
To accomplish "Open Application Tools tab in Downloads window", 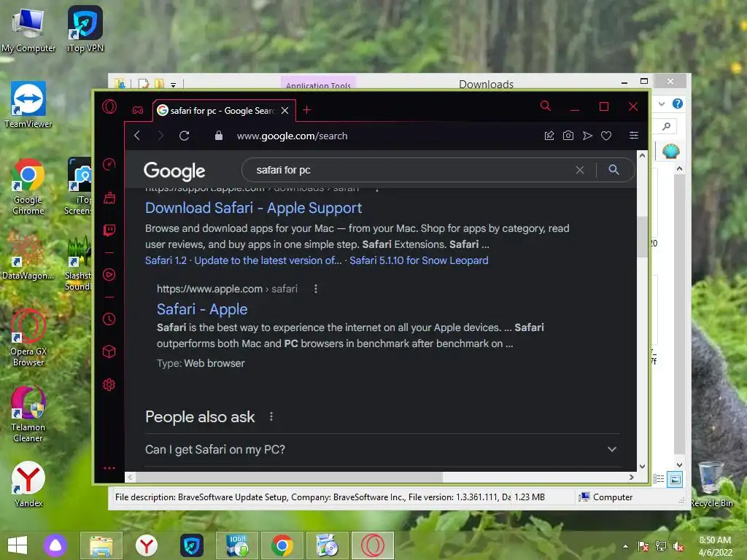I will click(318, 83).
